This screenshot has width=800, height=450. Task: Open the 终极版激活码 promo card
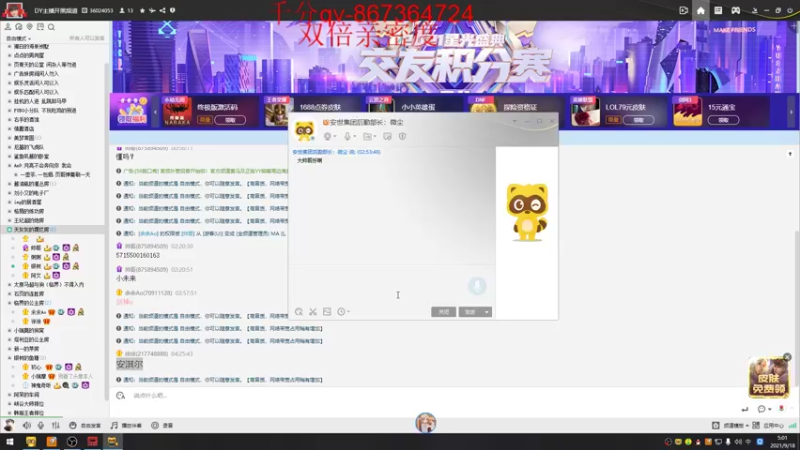pos(210,111)
